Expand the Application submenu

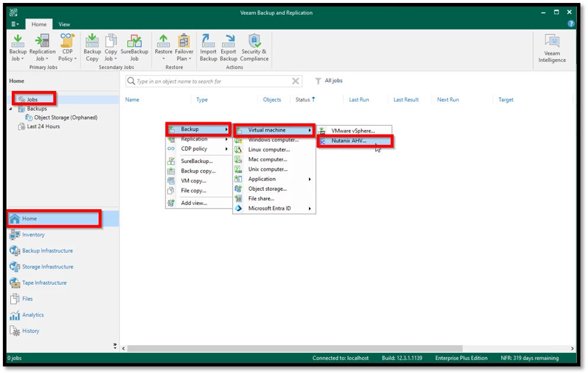(274, 179)
